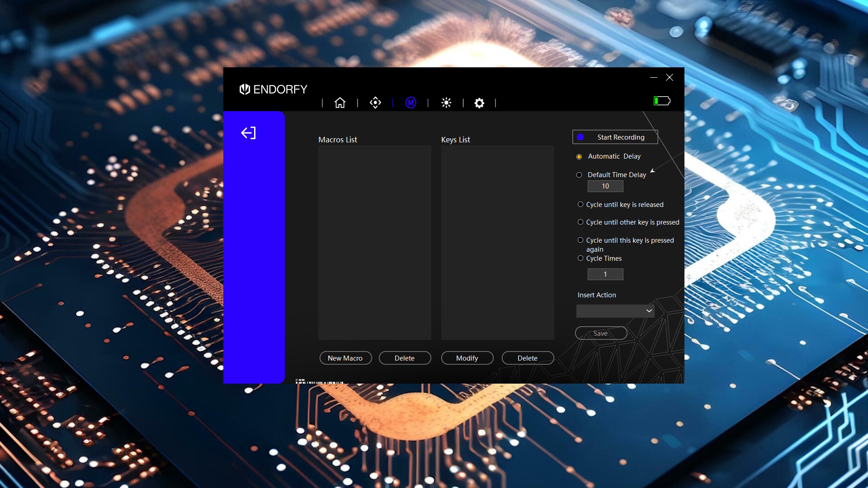The width and height of the screenshot is (868, 488).
Task: Open the lighting effects sun icon
Action: [x=446, y=103]
